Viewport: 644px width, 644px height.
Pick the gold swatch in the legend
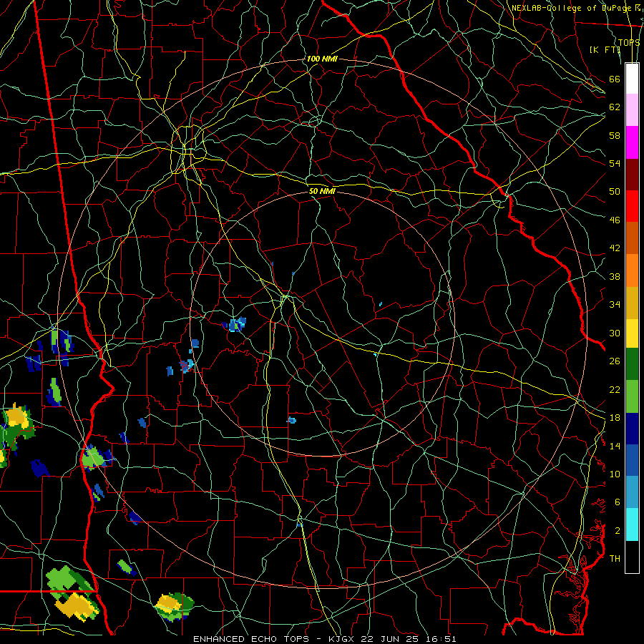pos(632,303)
